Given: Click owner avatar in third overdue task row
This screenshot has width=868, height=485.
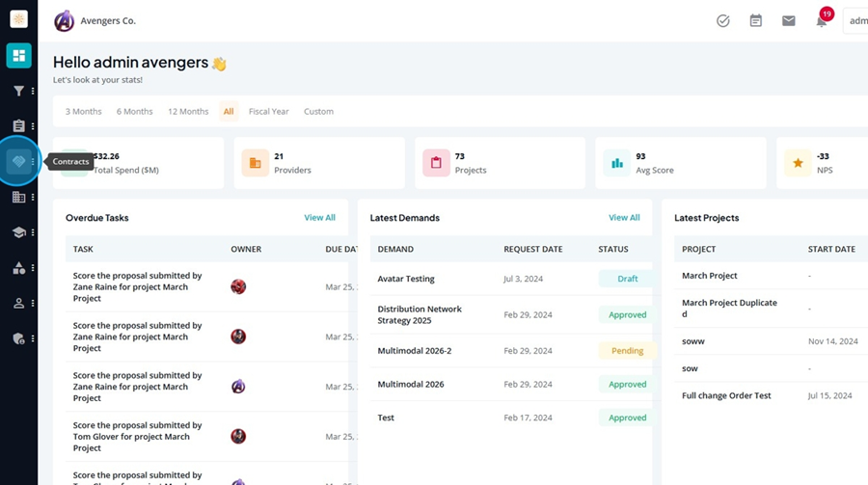Looking at the screenshot, I should pyautogui.click(x=238, y=387).
